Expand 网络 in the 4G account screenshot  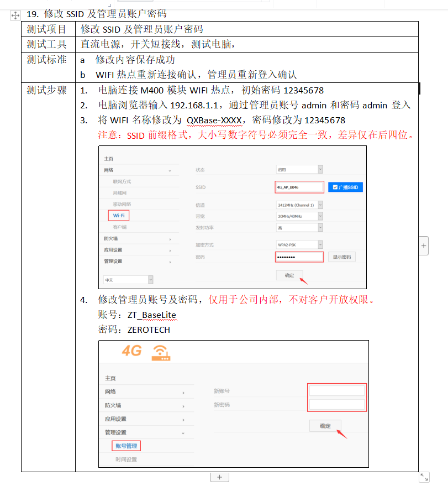tap(183, 393)
